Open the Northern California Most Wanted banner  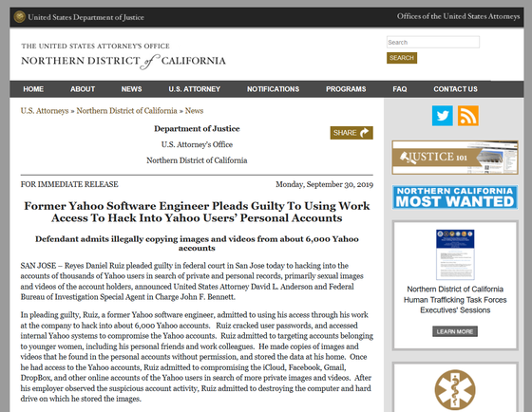click(x=455, y=197)
